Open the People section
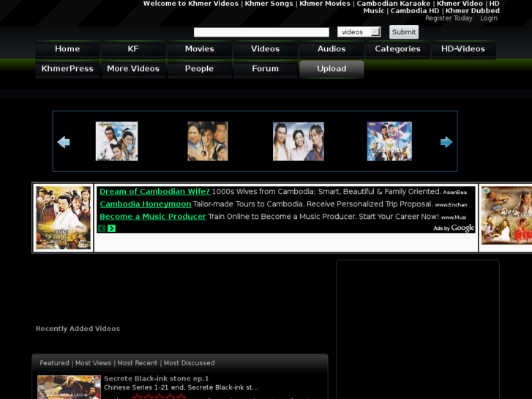Image resolution: width=532 pixels, height=399 pixels. tap(200, 69)
